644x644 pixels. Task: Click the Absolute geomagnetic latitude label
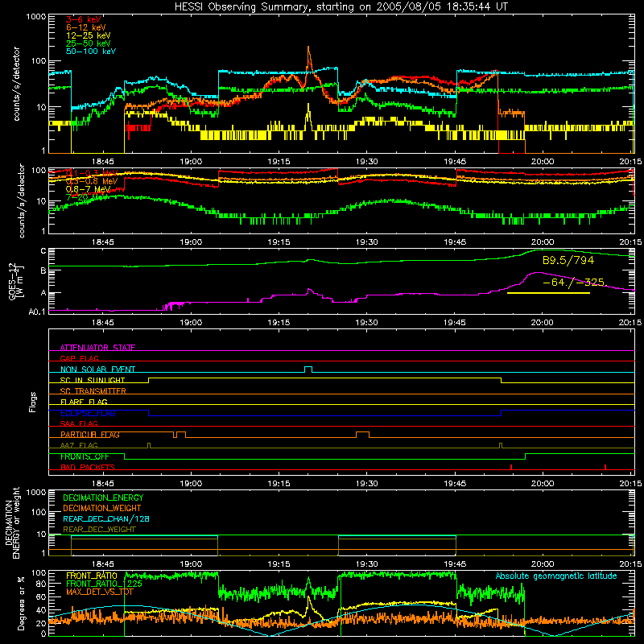pos(556,576)
